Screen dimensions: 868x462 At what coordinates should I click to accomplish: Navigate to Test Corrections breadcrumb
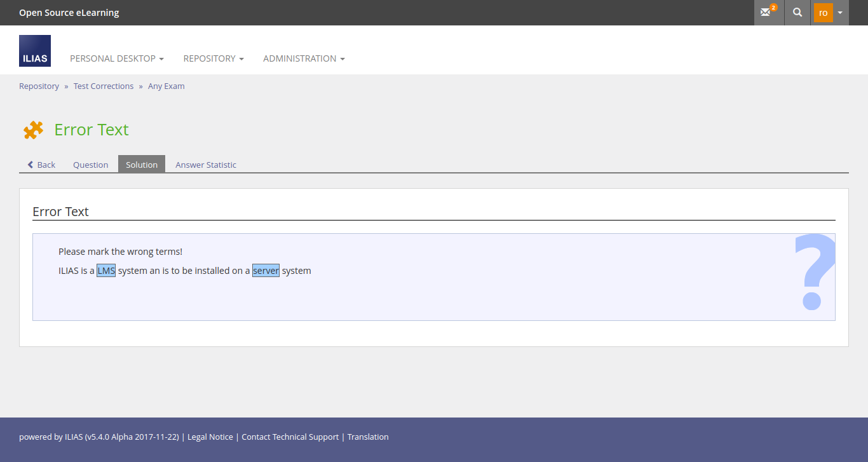tap(104, 86)
